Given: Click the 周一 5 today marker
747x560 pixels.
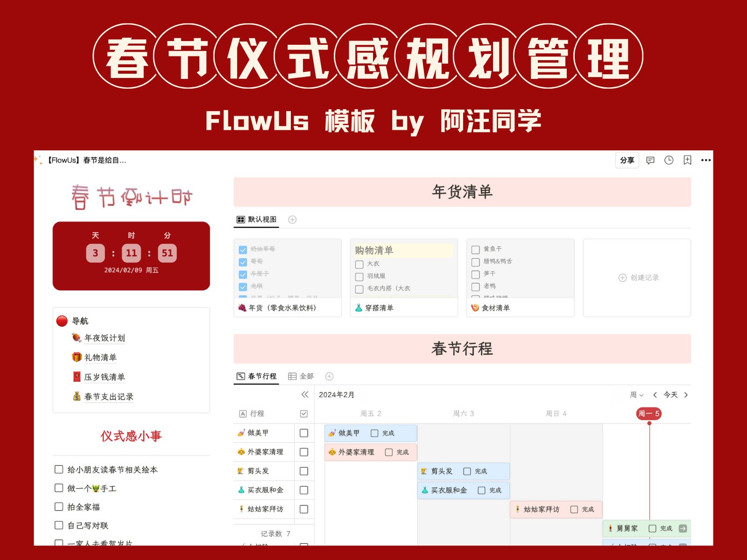Looking at the screenshot, I should coord(649,413).
